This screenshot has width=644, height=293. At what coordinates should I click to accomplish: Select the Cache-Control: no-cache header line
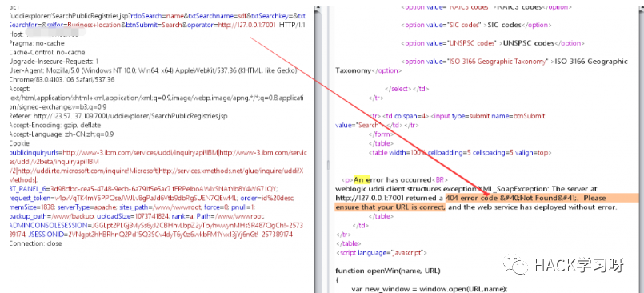(47, 52)
